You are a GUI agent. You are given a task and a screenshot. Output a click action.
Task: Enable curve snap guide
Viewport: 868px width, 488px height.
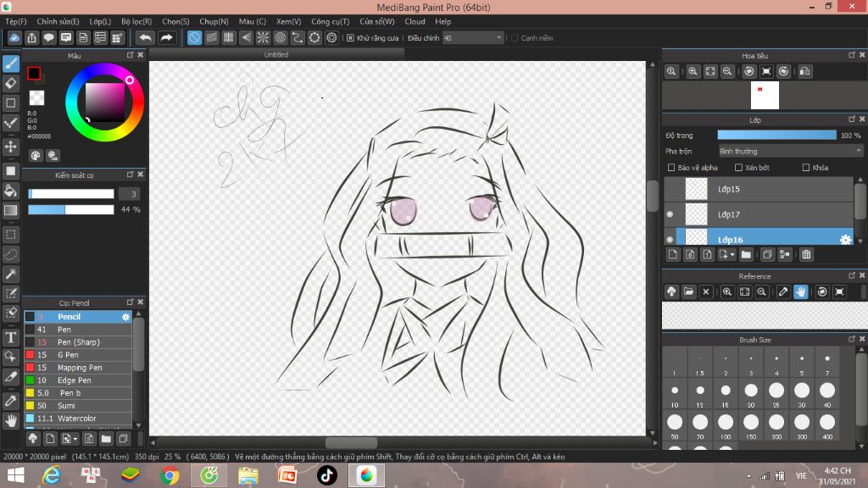point(298,37)
